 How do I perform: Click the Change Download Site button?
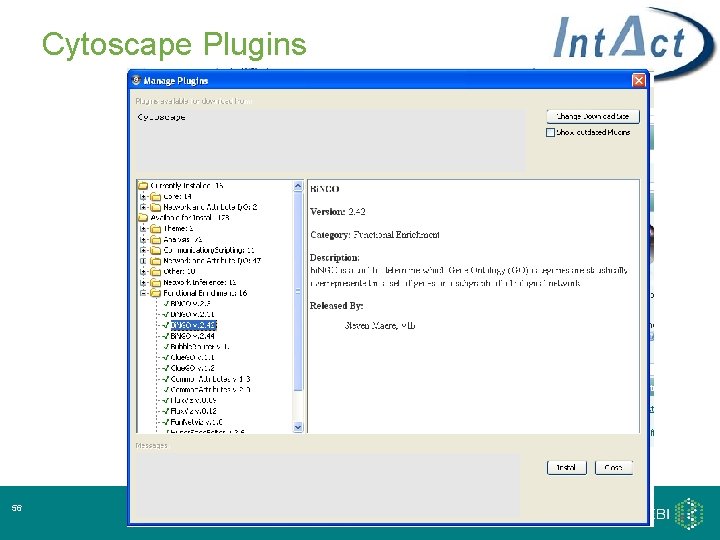pyautogui.click(x=593, y=116)
